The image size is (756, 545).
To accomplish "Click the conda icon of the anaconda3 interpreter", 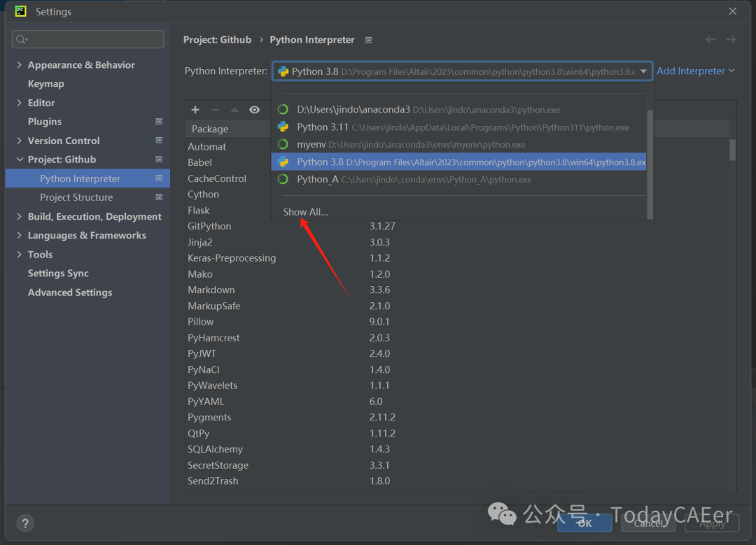I will pos(283,109).
